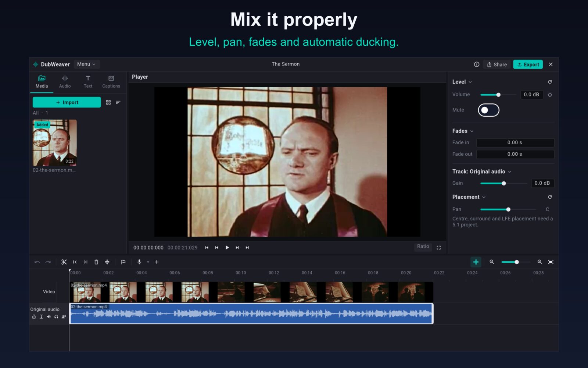Open the Menu dropdown
The width and height of the screenshot is (588, 368).
point(86,64)
